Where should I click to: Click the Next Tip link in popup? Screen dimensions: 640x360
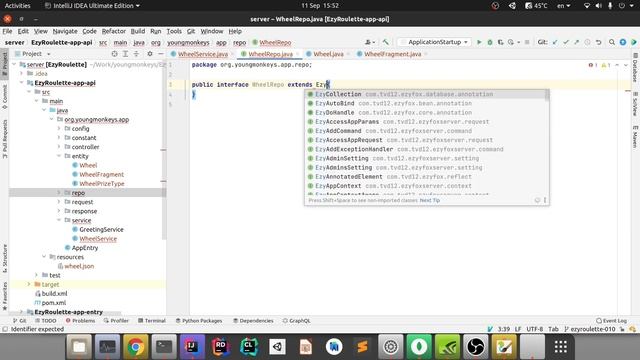click(x=430, y=200)
